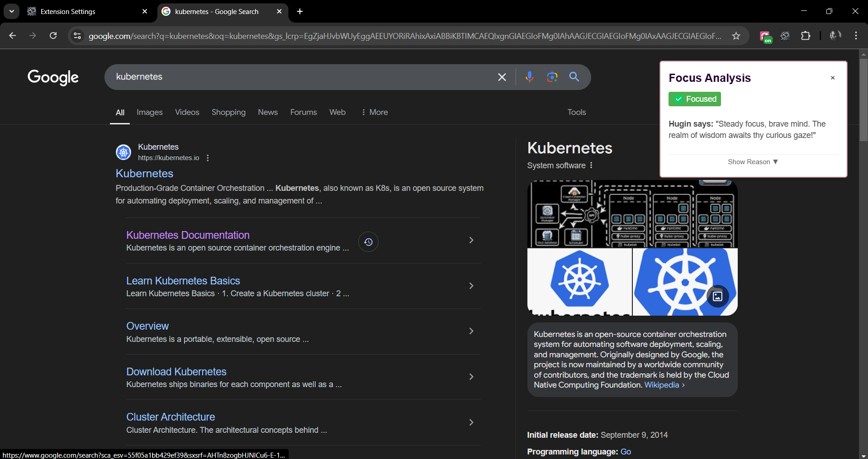
Task: Open the large blue Kubernetes wheel thumbnail
Action: pos(685,282)
